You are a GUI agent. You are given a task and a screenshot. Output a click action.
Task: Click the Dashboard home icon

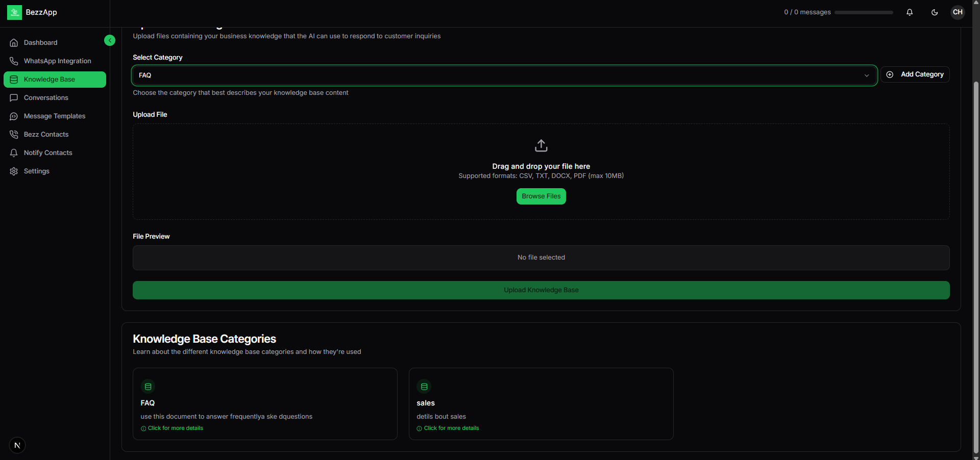pyautogui.click(x=14, y=43)
